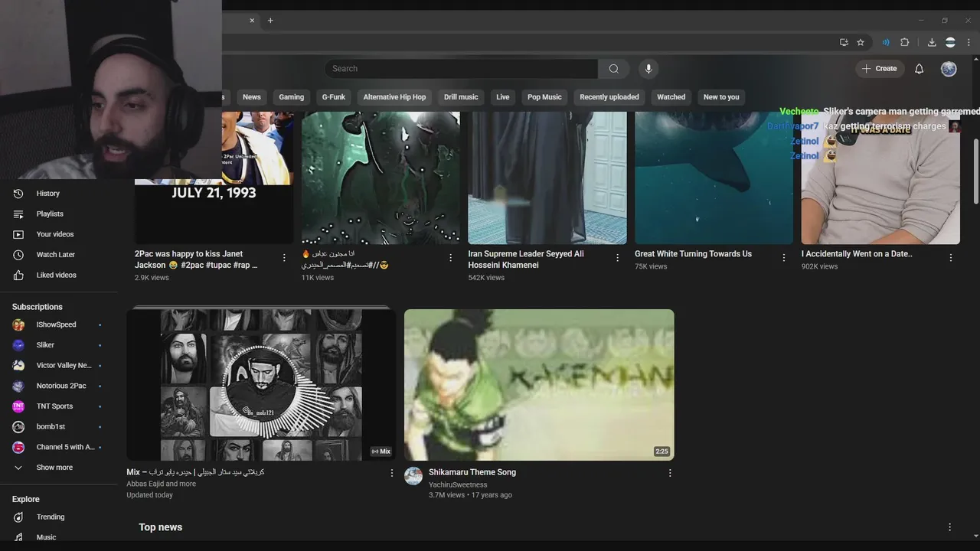Select the Pop Music filter chip
Viewport: 980px width, 551px height.
(x=544, y=97)
